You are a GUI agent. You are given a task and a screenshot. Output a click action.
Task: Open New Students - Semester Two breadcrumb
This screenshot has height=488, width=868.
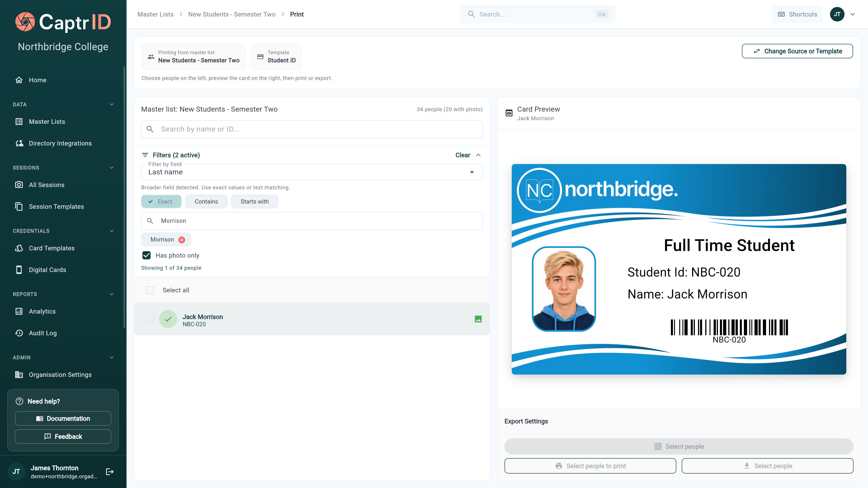232,14
